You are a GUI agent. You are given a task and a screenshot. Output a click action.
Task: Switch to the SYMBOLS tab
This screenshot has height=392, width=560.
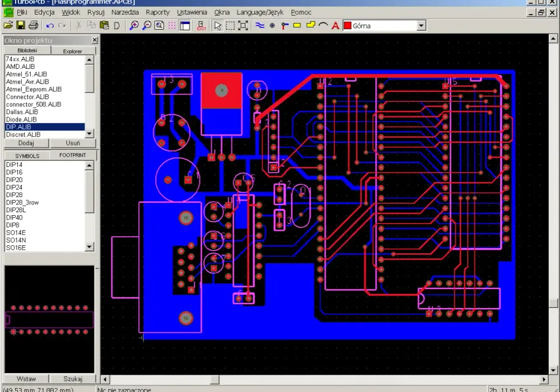coord(27,156)
